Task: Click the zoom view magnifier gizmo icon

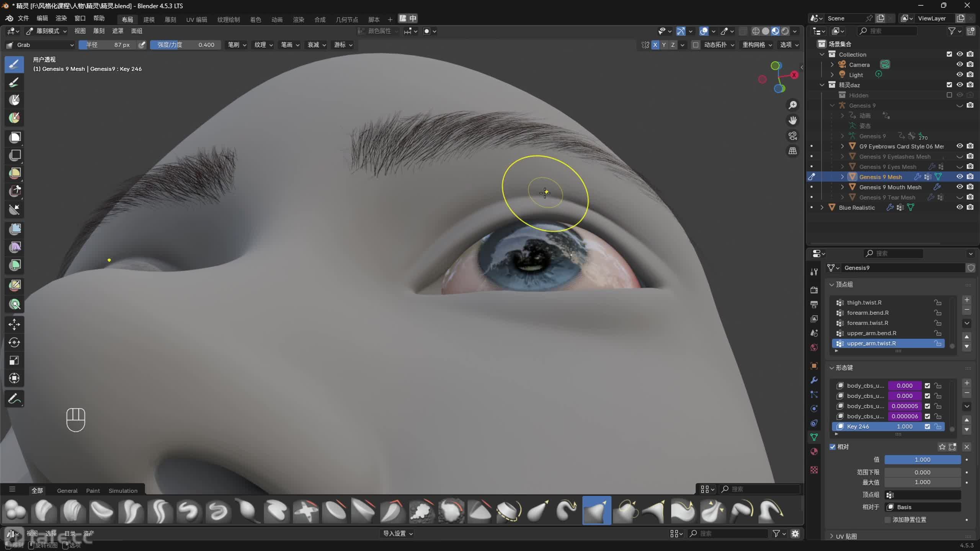Action: pos(793,105)
